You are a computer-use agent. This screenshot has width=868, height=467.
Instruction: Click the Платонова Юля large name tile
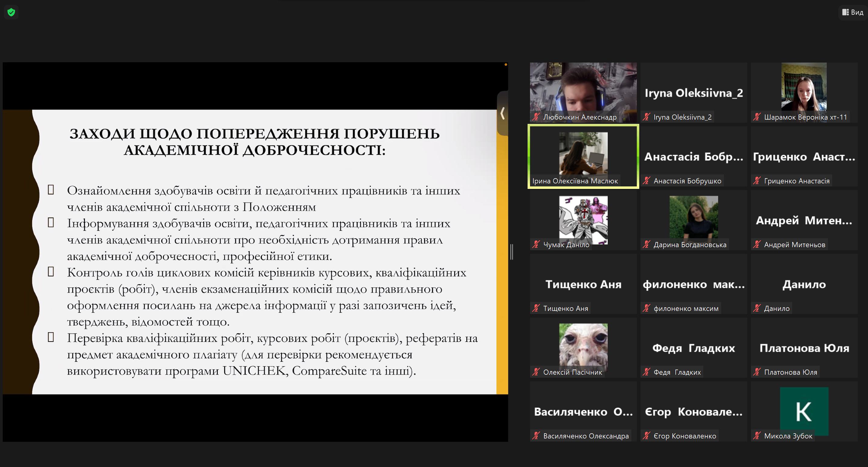click(x=804, y=348)
